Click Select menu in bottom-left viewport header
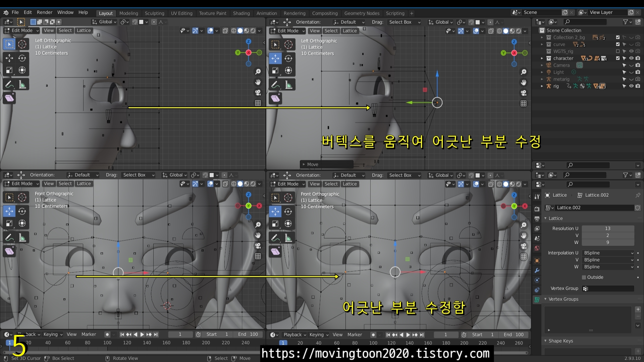This screenshot has height=362, width=644. pyautogui.click(x=65, y=184)
